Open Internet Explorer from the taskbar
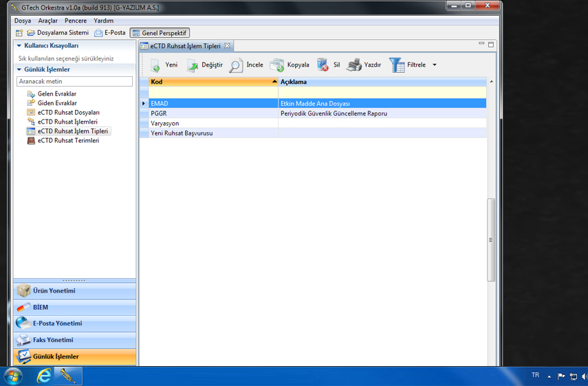 pos(43,376)
